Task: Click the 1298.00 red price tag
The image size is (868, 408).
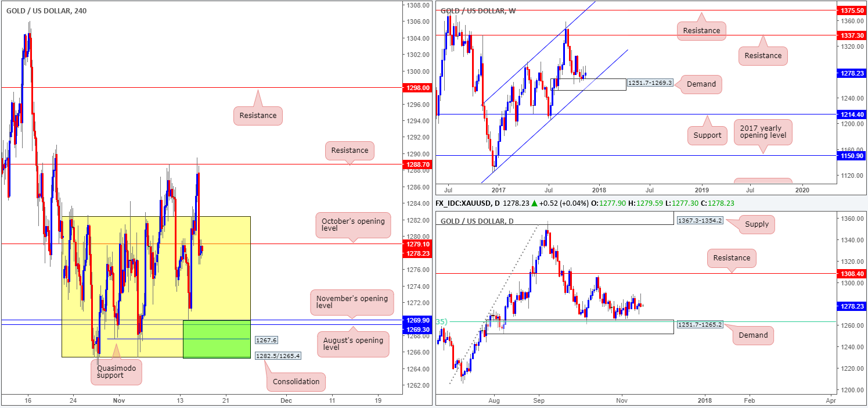Action: click(x=416, y=88)
